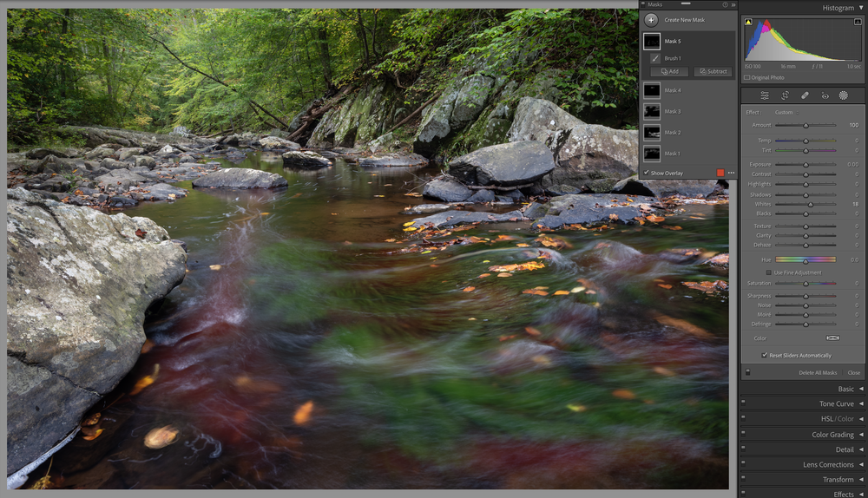Click the Amount value field showing 100
This screenshot has width=868, height=498.
coord(853,125)
